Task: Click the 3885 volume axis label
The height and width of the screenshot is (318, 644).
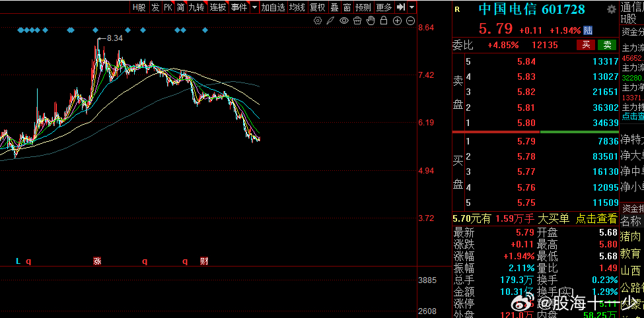Action: pyautogui.click(x=427, y=280)
